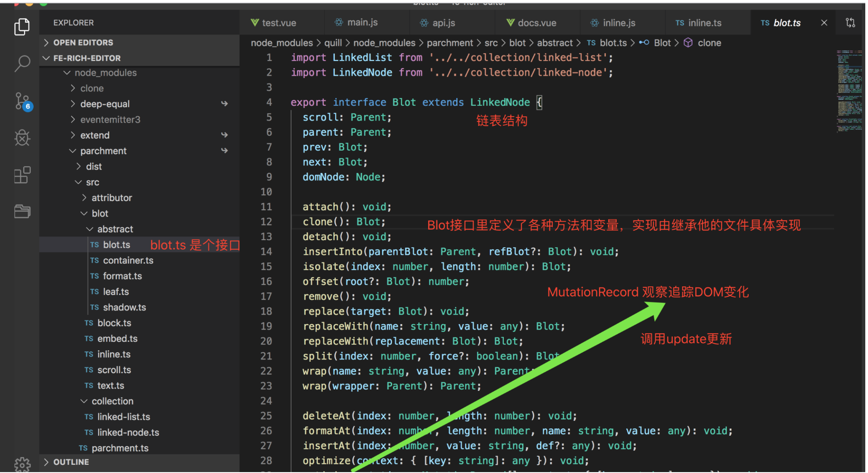Click the abstract breadcrumb
Image resolution: width=868 pixels, height=473 pixels.
pos(555,43)
